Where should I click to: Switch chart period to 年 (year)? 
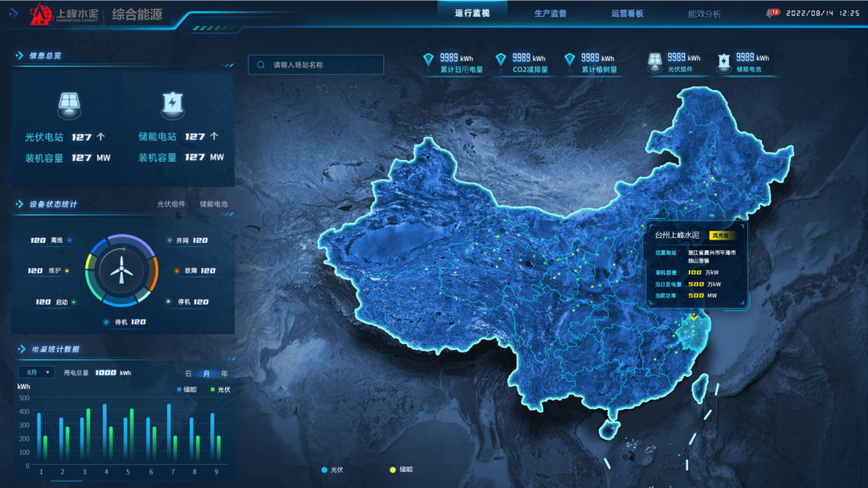224,373
